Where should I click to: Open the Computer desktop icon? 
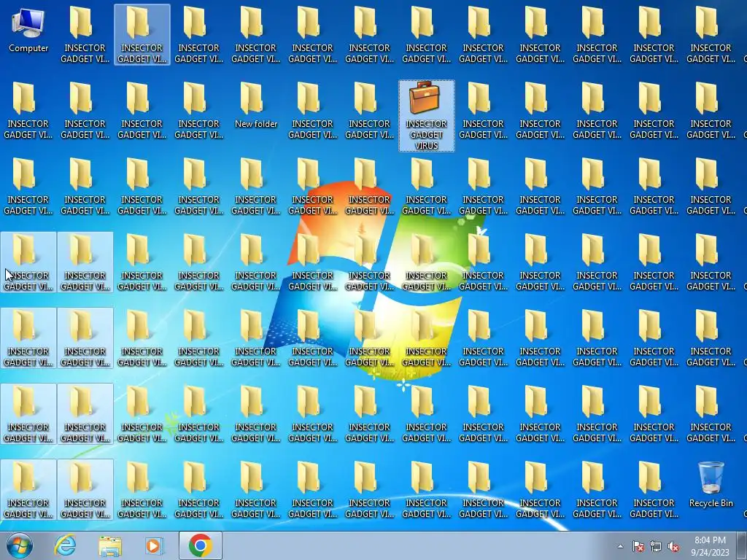click(x=28, y=29)
